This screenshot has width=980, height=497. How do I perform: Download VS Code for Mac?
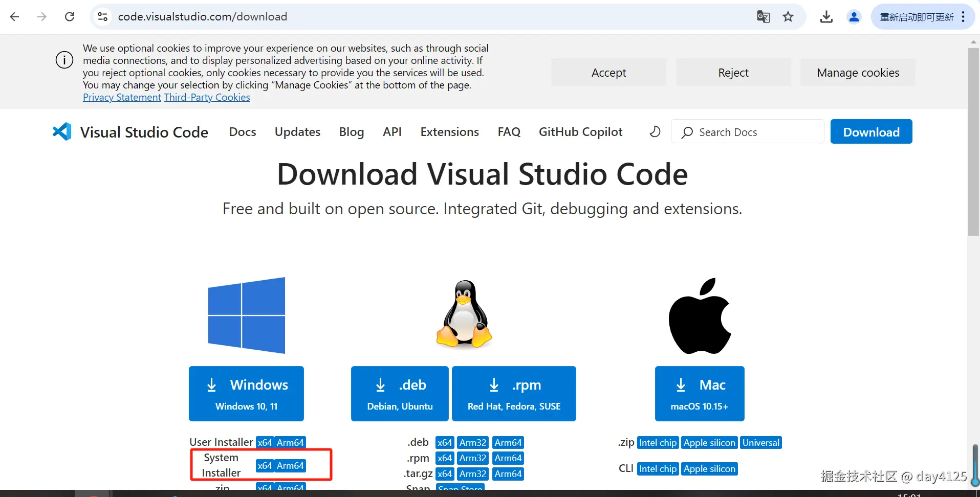[700, 394]
